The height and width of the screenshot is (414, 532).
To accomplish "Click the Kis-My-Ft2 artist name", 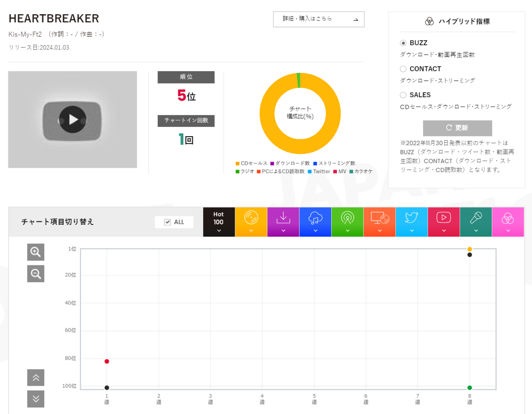I will [x=25, y=34].
